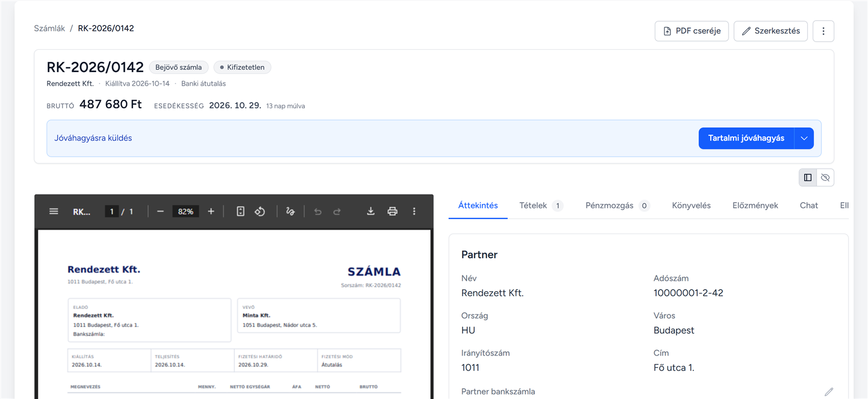Select the PDF draw annotation tool
Viewport: 868px width, 399px height.
coord(291,211)
